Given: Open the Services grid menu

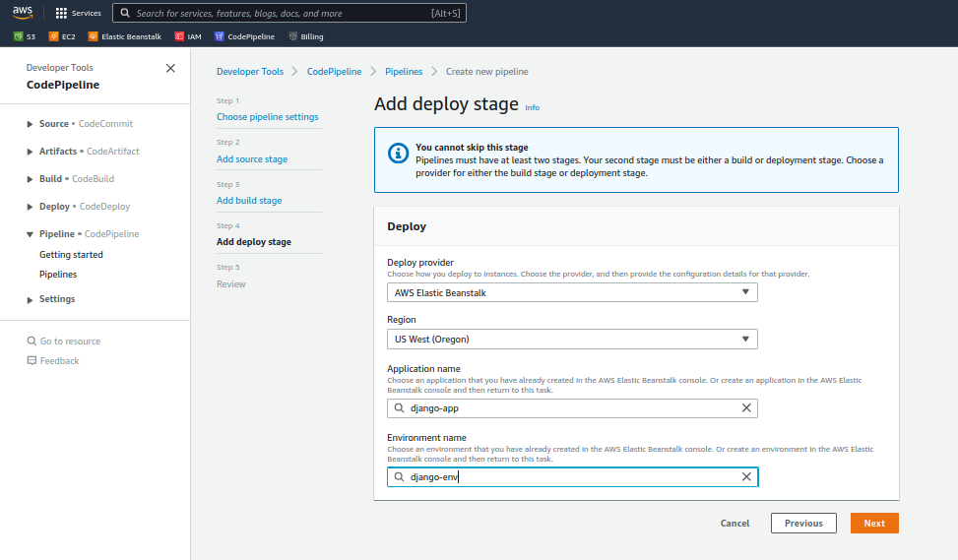Looking at the screenshot, I should 78,13.
